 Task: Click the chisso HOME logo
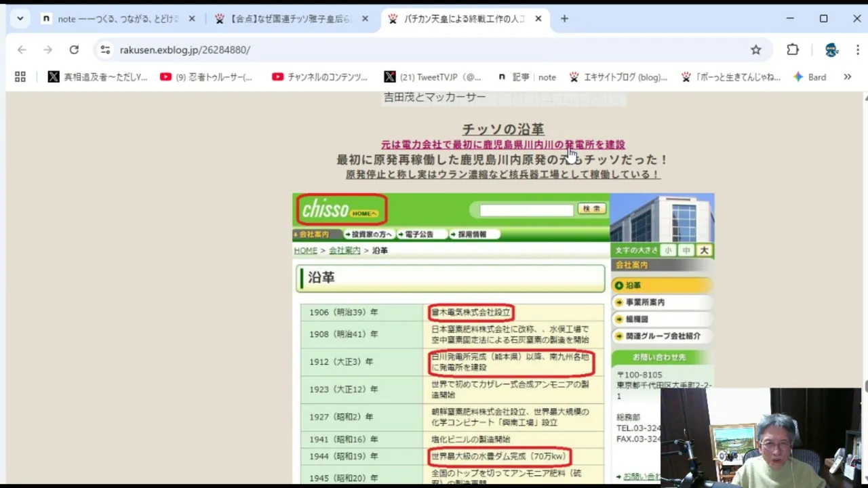click(341, 210)
